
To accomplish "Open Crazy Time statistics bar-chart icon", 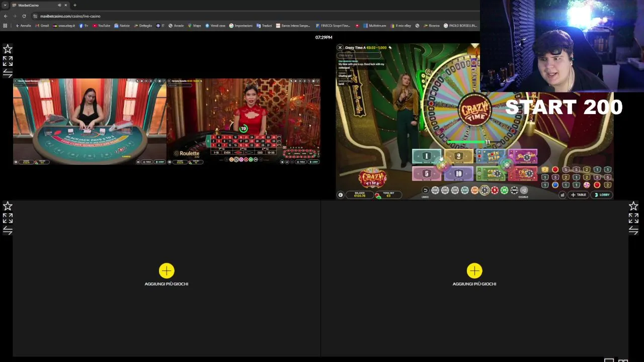I will point(562,195).
